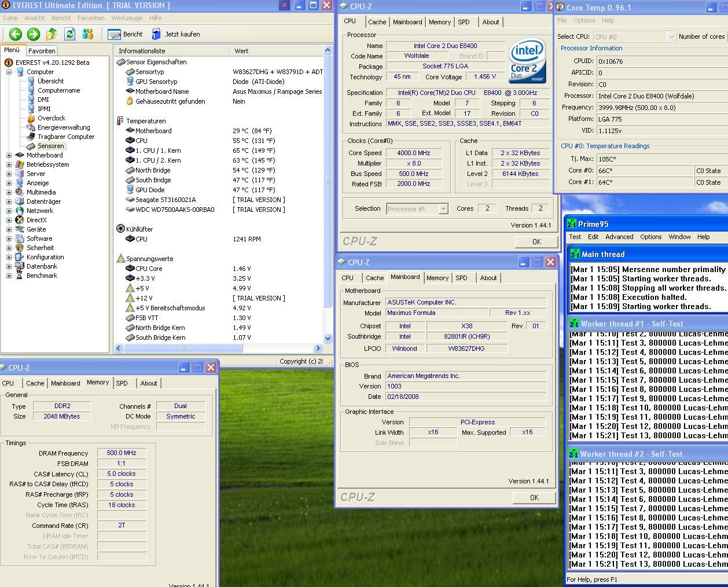Click the Intel Core 2 Duo logo
Screen dimensions: 728x587
click(527, 61)
